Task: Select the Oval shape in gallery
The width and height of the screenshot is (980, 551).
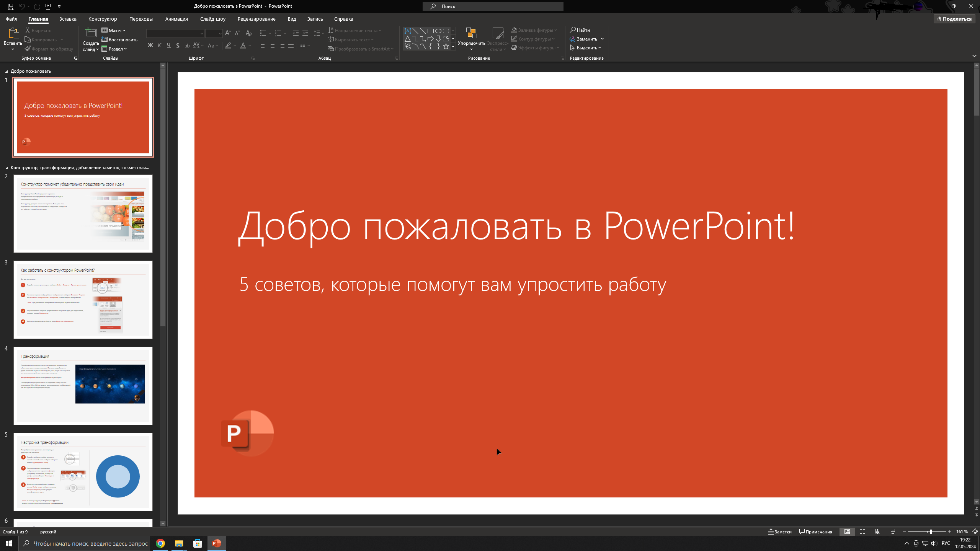Action: (438, 31)
